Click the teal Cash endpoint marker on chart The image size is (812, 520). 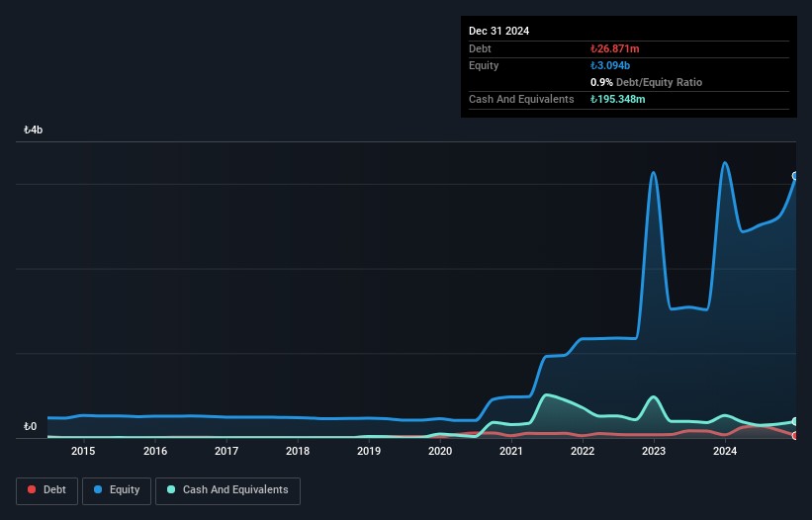pyautogui.click(x=795, y=422)
